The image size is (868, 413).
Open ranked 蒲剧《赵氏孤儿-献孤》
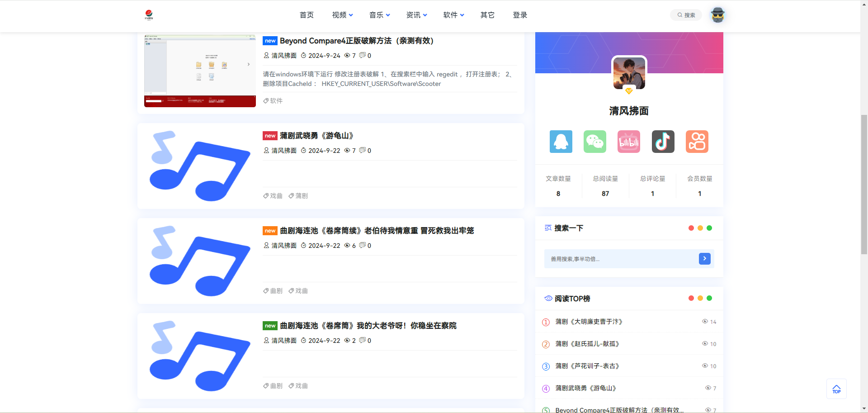(587, 344)
